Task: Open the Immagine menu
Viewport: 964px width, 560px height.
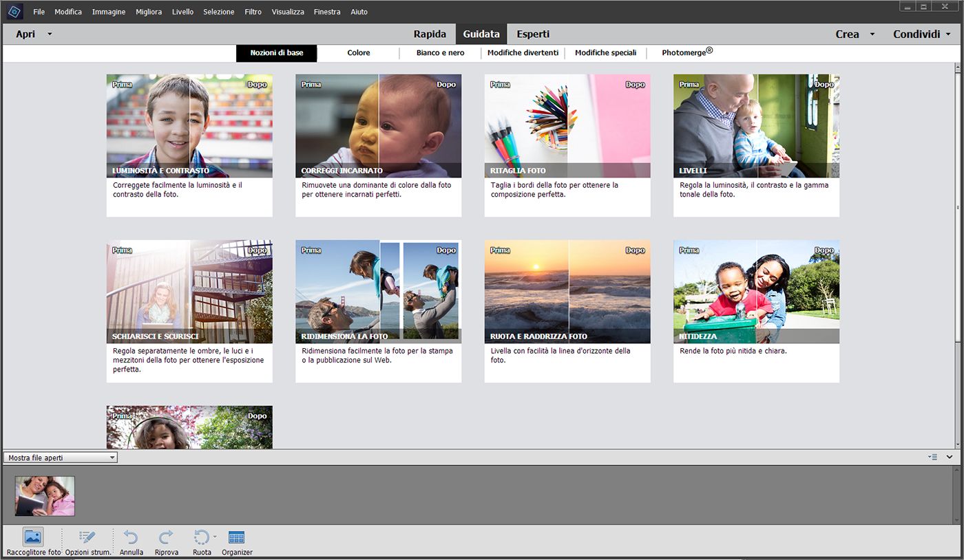Action: [109, 12]
